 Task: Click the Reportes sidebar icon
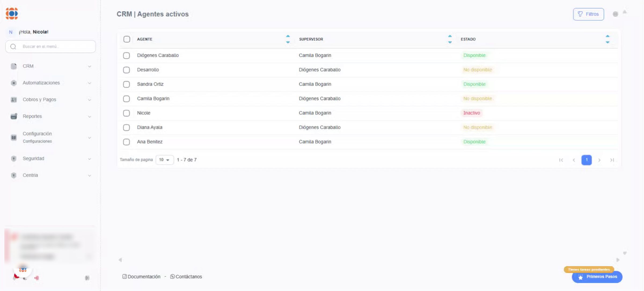14,116
